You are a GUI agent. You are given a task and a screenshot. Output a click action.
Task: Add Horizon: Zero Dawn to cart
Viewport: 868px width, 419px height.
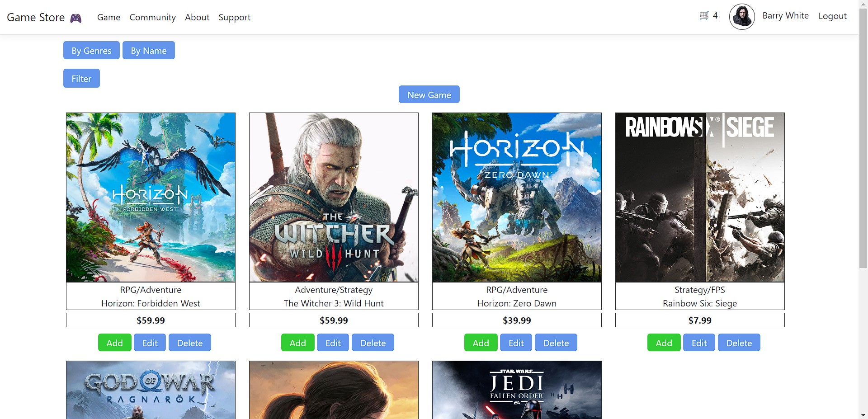click(481, 343)
